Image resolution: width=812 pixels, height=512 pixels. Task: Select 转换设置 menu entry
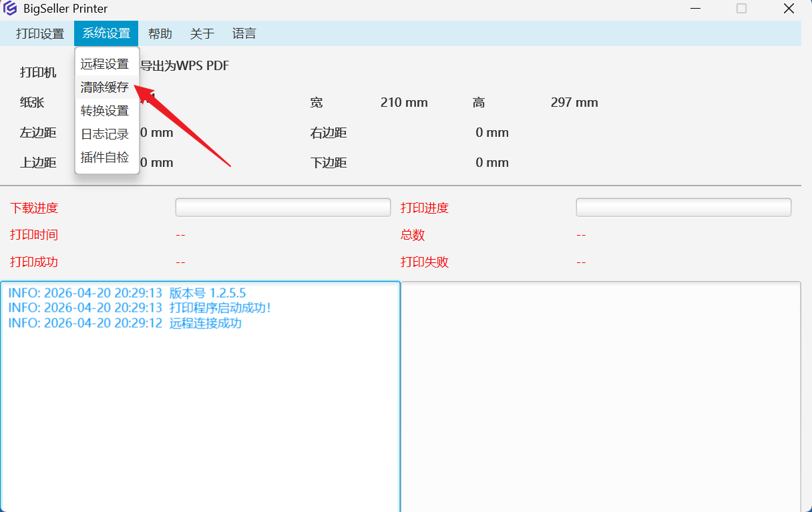(x=107, y=111)
